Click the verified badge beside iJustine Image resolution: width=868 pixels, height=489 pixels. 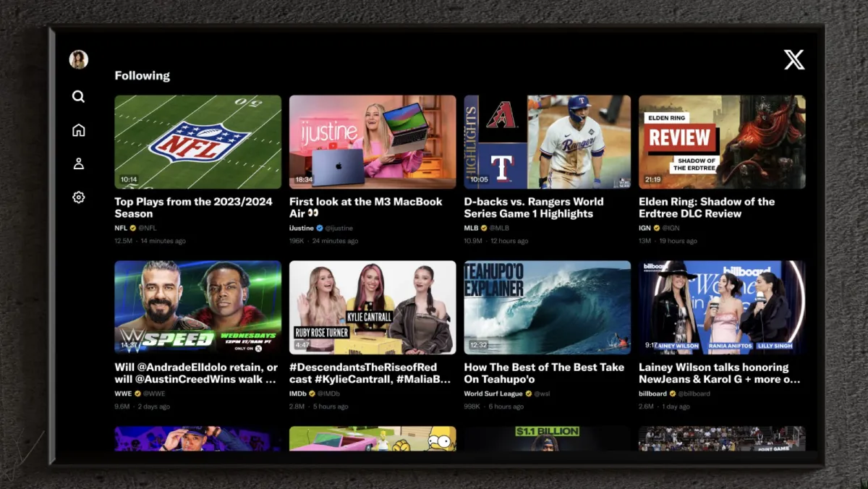(320, 228)
